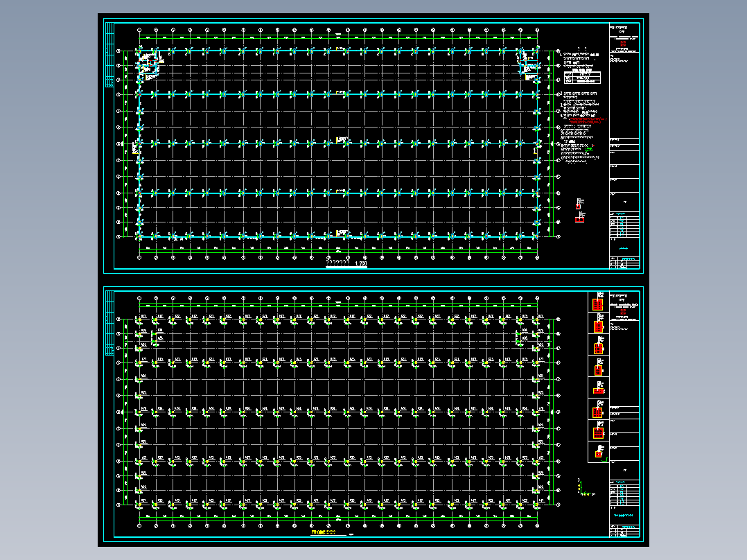The width and height of the screenshot is (747, 560).
Task: Select the drawing title text below the lower plan
Action: pos(322,534)
